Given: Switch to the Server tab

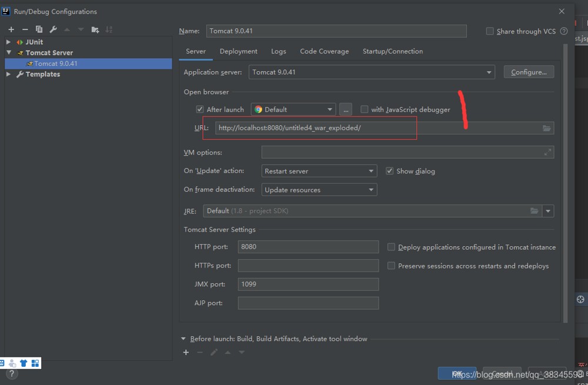Looking at the screenshot, I should [x=196, y=51].
